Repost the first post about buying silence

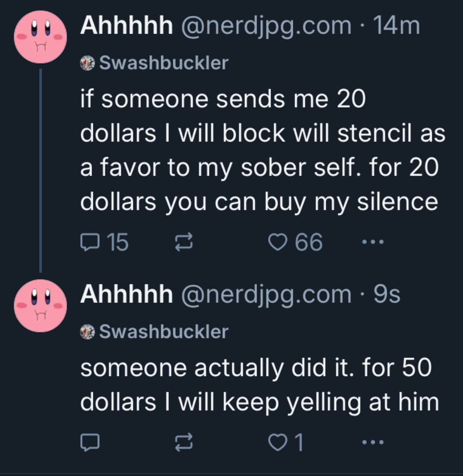pos(184,242)
